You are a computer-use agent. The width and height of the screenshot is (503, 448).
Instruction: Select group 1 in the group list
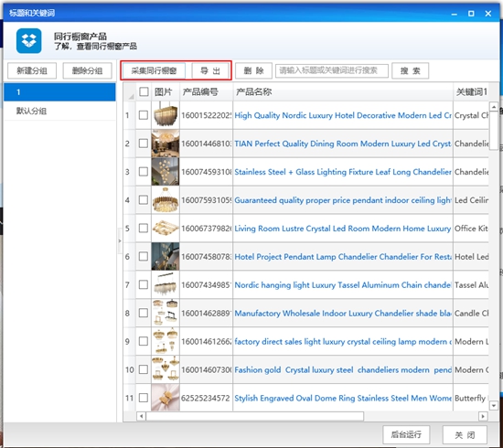59,92
